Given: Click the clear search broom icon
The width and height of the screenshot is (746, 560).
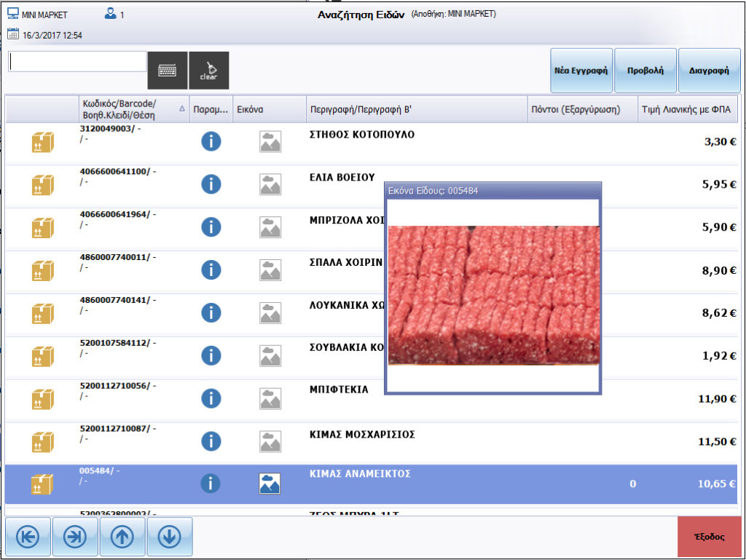Looking at the screenshot, I should [x=208, y=71].
